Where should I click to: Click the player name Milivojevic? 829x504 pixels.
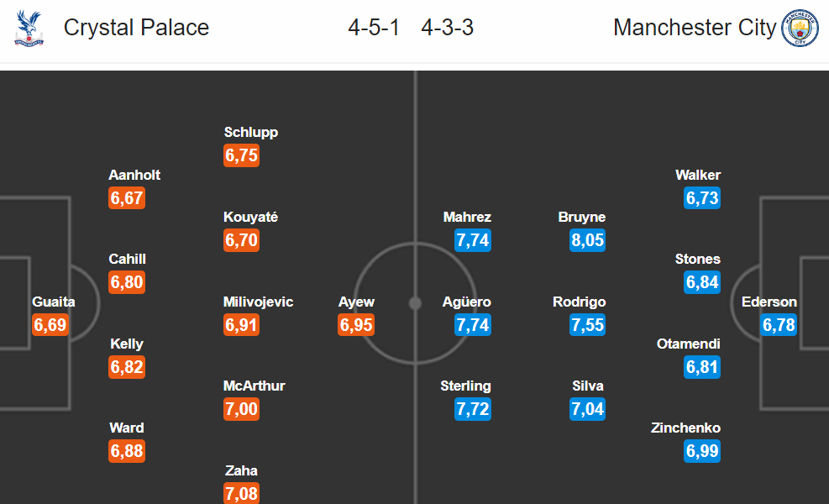[258, 302]
